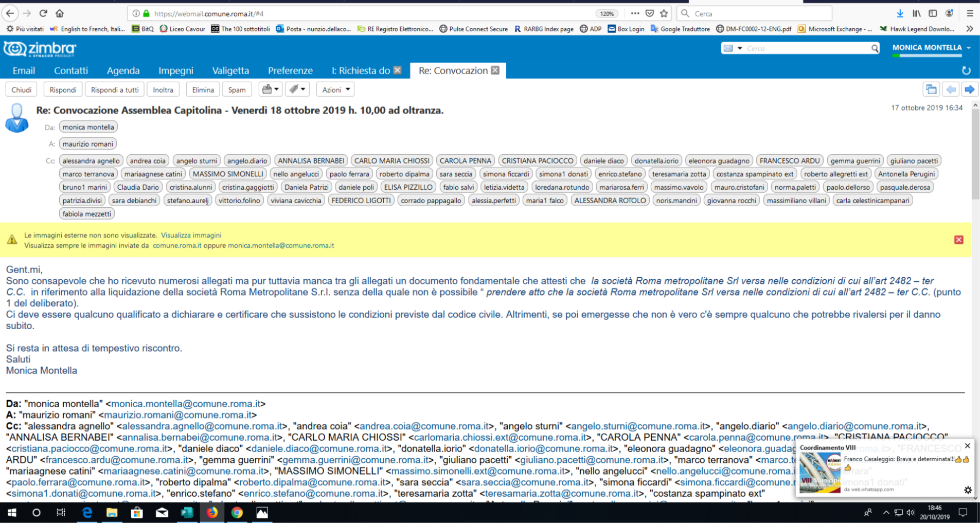Viewport: 980px width, 523px height.
Task: Mark message as Spam
Action: (x=237, y=89)
